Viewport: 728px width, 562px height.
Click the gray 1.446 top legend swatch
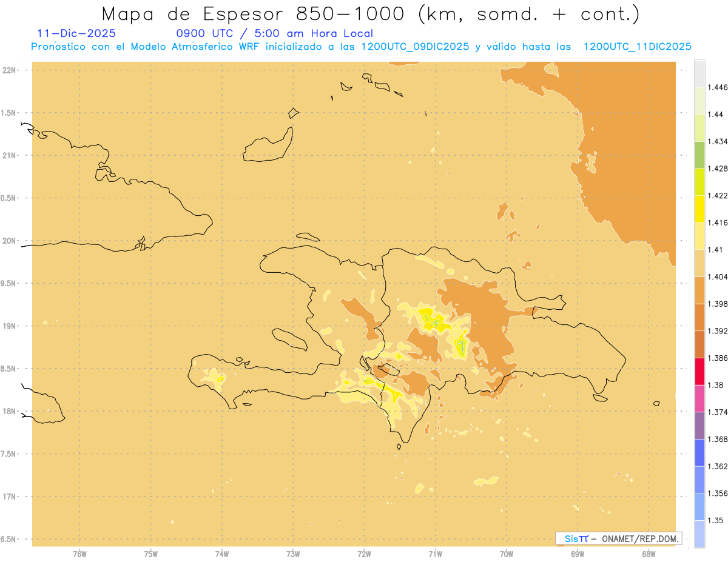[699, 73]
